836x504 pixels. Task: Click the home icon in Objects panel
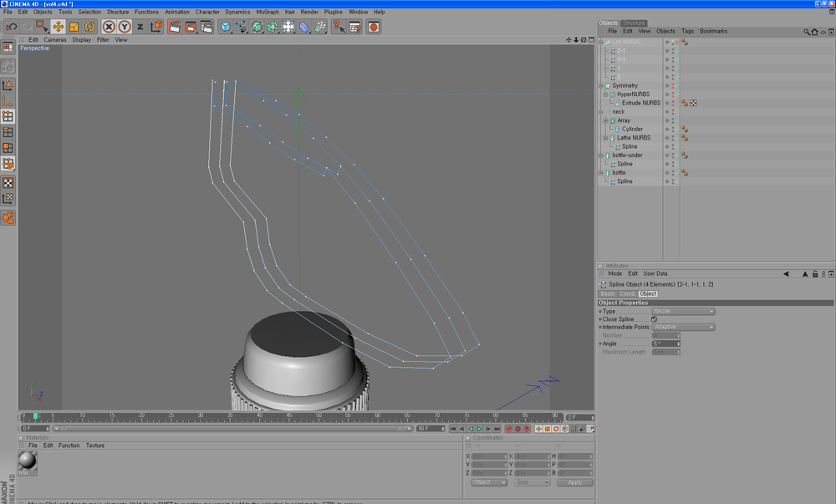(x=814, y=32)
